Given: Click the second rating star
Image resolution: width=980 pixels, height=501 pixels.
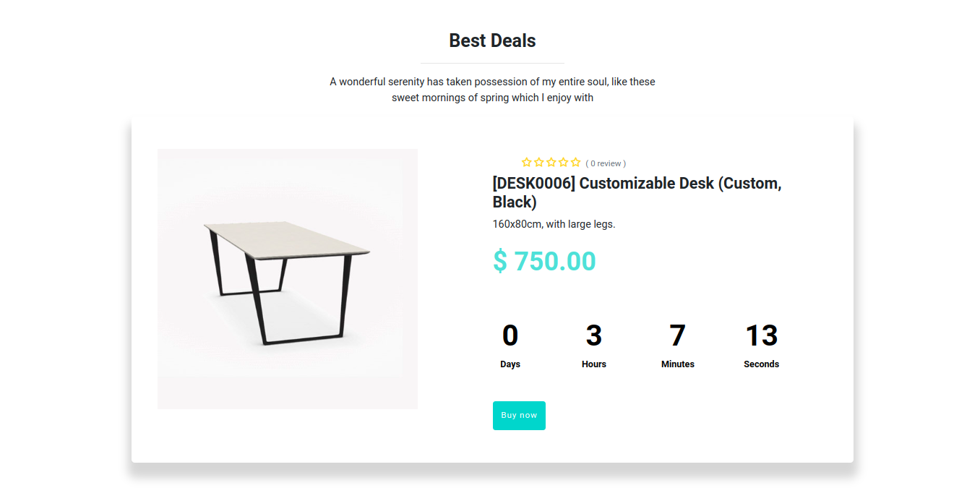Looking at the screenshot, I should 539,163.
